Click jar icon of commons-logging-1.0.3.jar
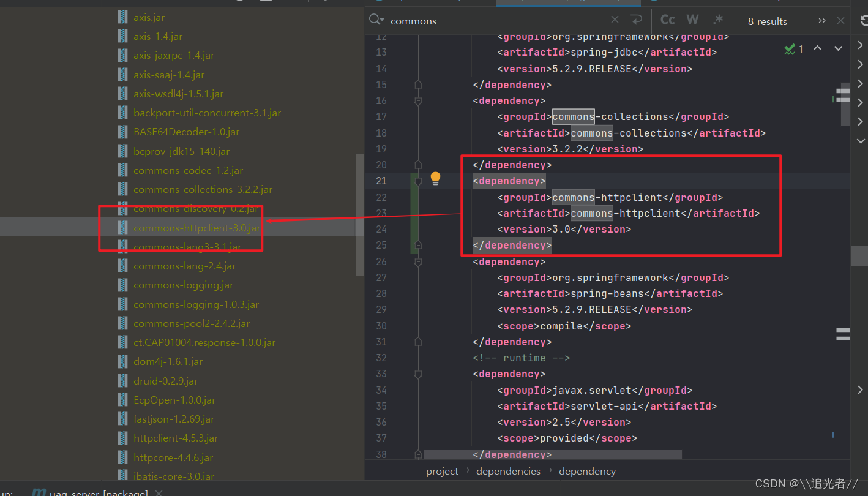 click(x=123, y=304)
